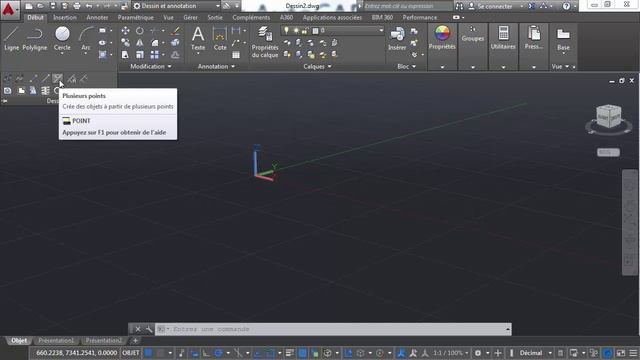Toggle clean screen icon in status bar
The width and height of the screenshot is (640, 360).
pos(620,353)
